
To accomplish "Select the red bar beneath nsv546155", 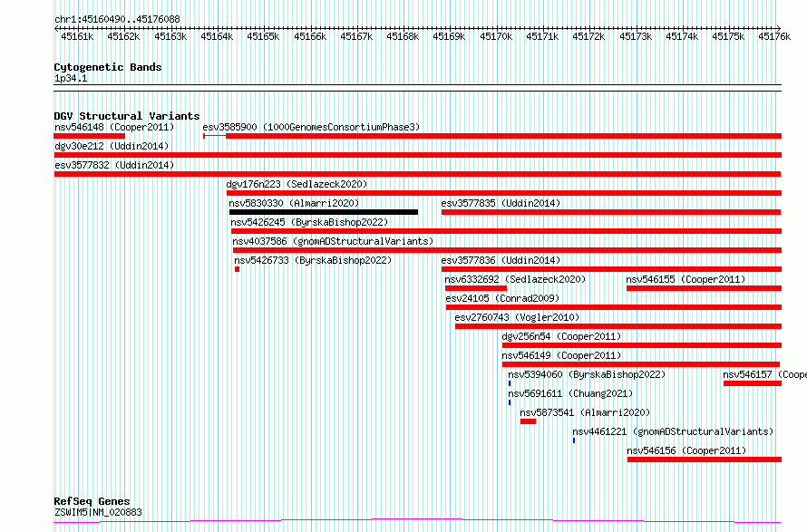I will coord(704,288).
